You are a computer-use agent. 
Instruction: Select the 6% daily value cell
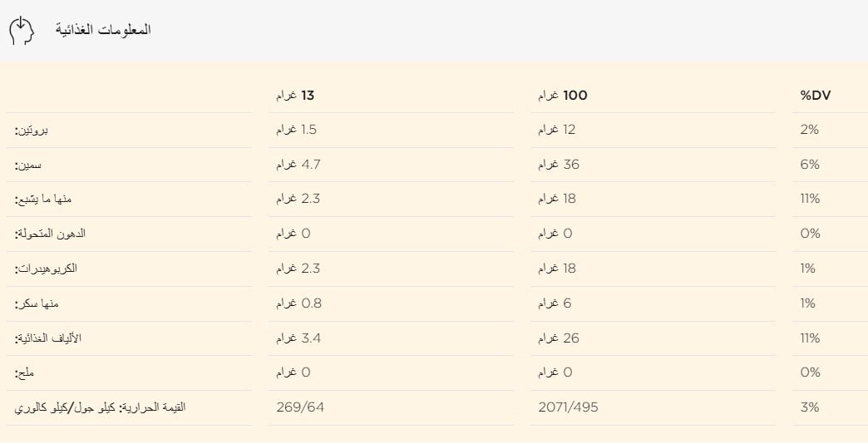point(810,165)
